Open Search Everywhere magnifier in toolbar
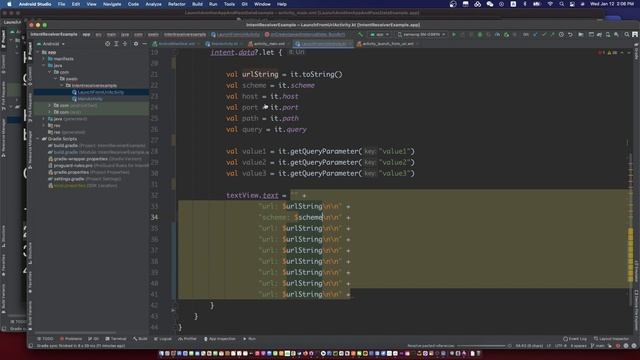The height and width of the screenshot is (360, 640). click(627, 35)
